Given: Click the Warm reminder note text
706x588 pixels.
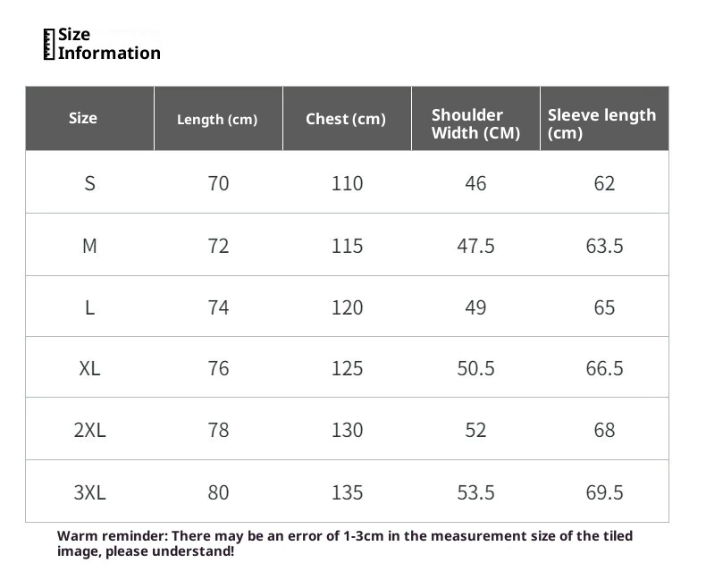Looking at the screenshot, I should 345,543.
